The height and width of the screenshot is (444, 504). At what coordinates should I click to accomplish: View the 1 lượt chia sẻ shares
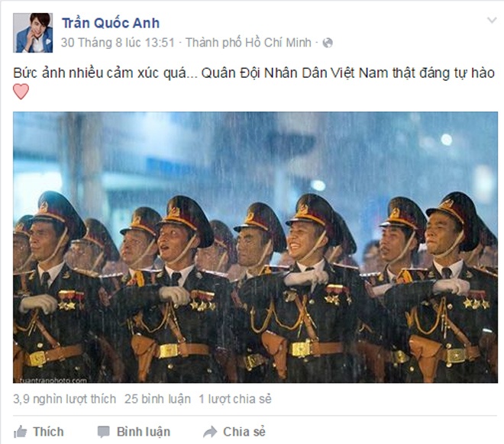click(235, 399)
